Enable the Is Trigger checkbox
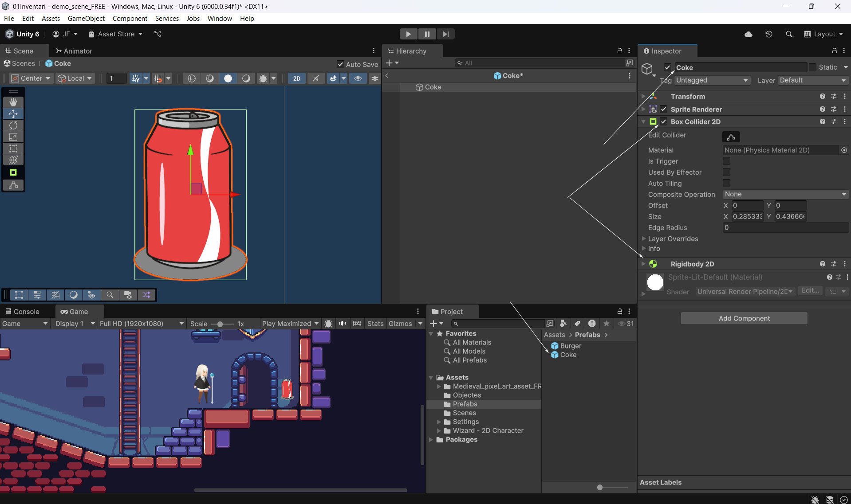The image size is (851, 504). (x=726, y=161)
